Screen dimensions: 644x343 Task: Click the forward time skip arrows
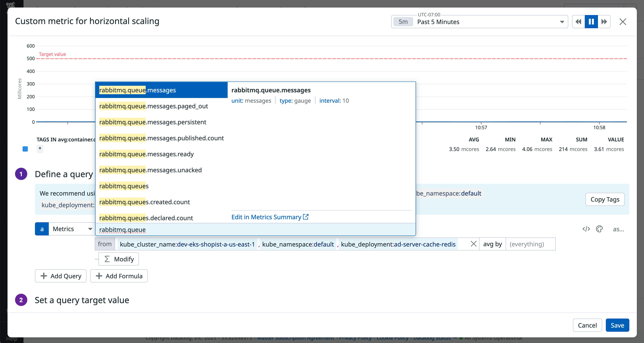[604, 22]
